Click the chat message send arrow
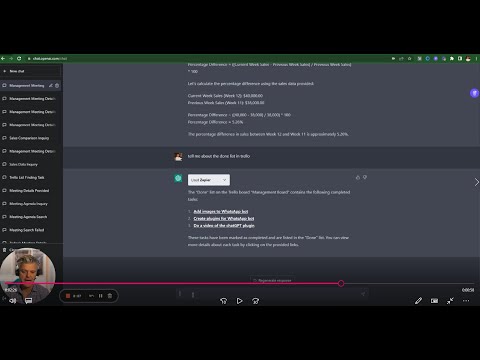Screen dimensions: 480x360 click(x=363, y=294)
